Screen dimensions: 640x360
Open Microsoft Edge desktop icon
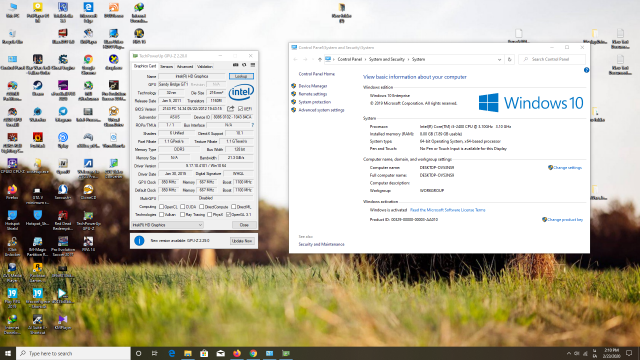click(x=88, y=12)
